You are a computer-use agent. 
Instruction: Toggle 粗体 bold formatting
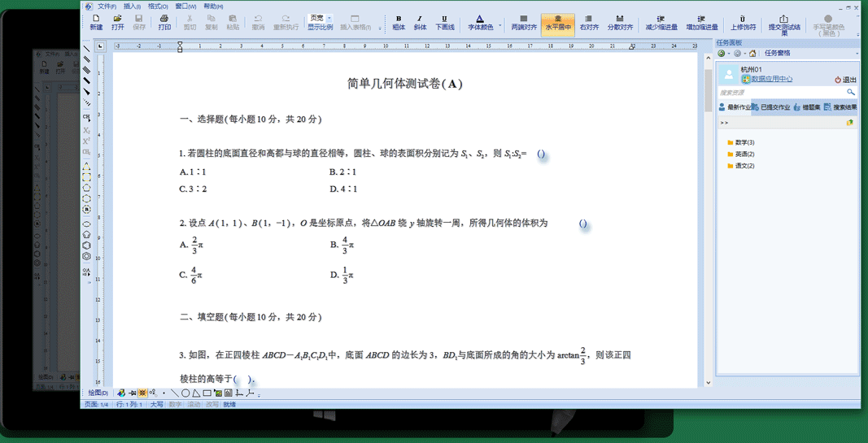click(x=399, y=22)
